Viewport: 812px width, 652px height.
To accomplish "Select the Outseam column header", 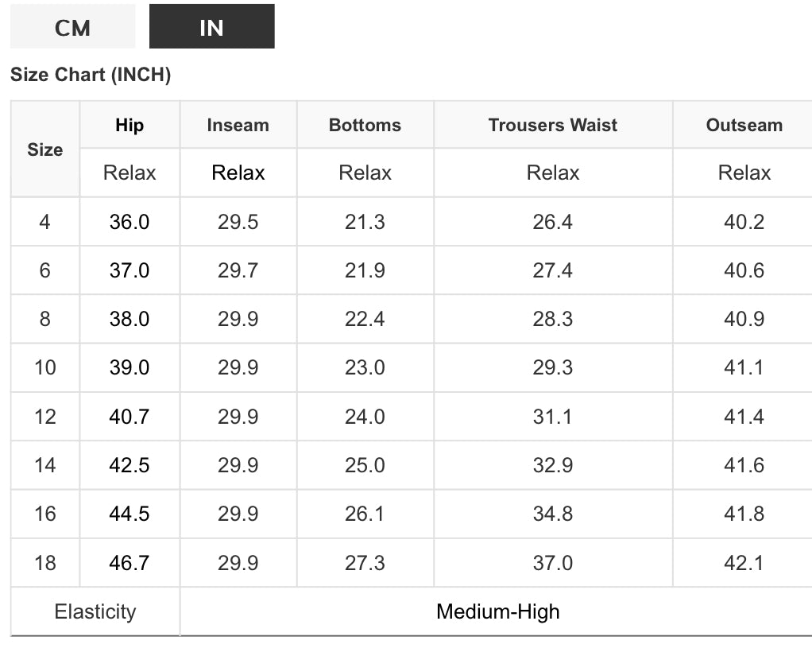I will [x=744, y=125].
